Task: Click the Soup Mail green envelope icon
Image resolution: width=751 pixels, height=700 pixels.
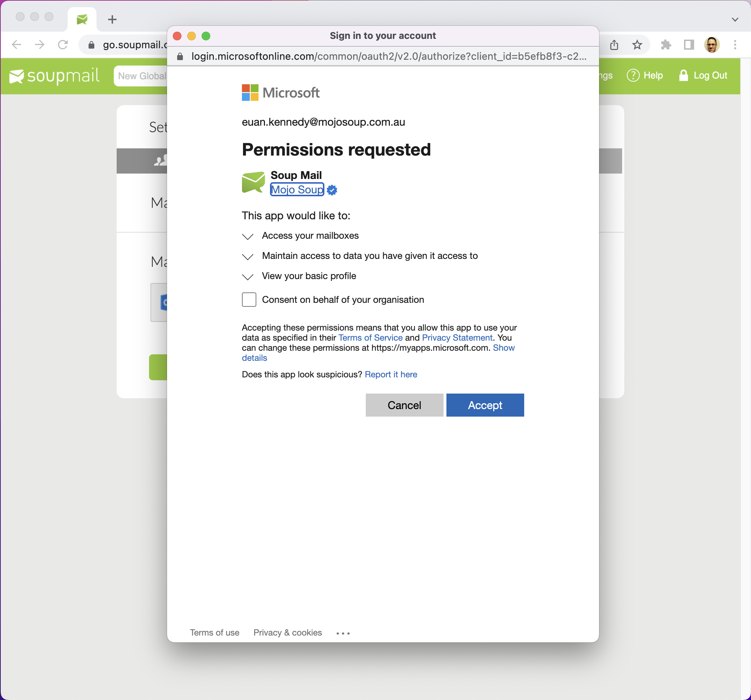Action: 253,183
